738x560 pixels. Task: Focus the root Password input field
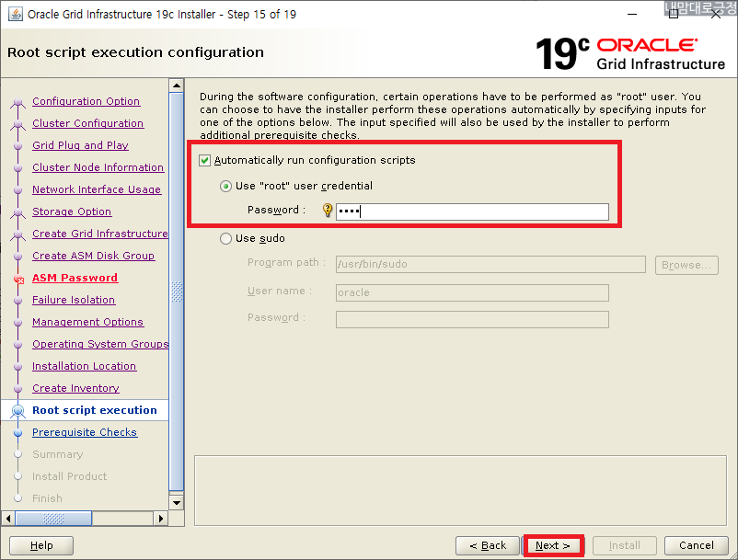tap(472, 211)
